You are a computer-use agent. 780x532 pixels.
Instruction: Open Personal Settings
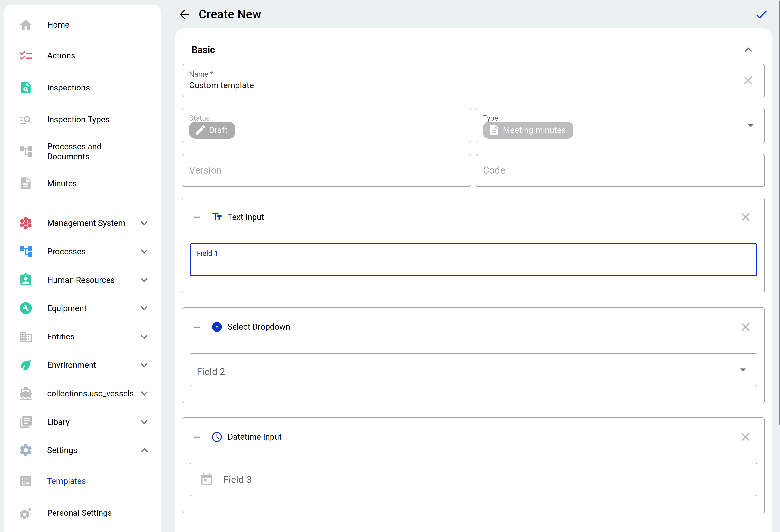pos(79,513)
